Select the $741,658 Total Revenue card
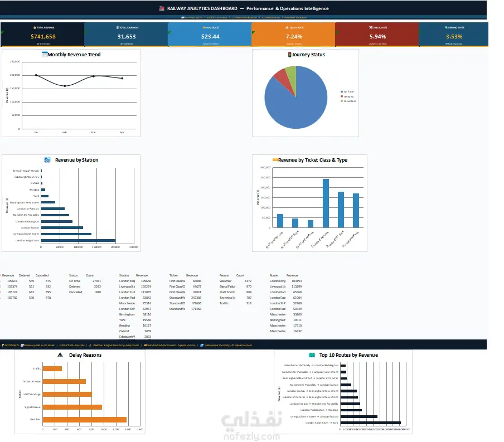The height and width of the screenshot is (442, 504). point(42,35)
